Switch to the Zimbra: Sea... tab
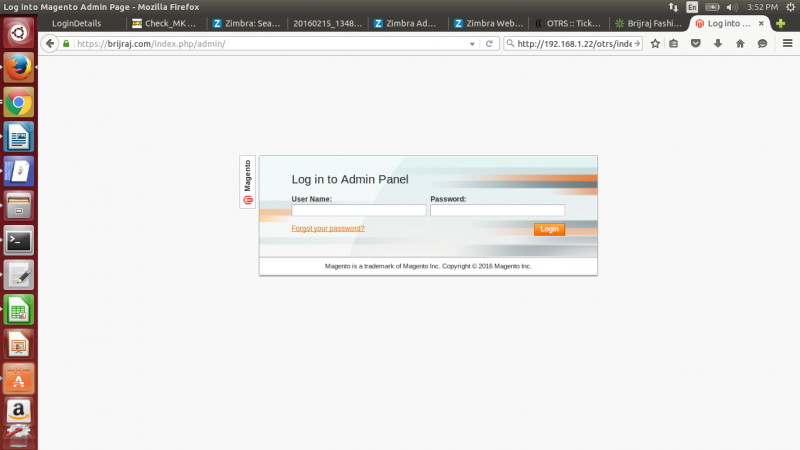The image size is (800, 450). coord(246,23)
